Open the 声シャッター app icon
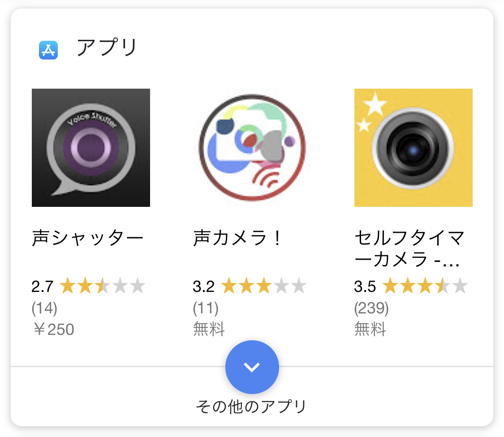Viewport: 504px width, 437px height. point(91,148)
